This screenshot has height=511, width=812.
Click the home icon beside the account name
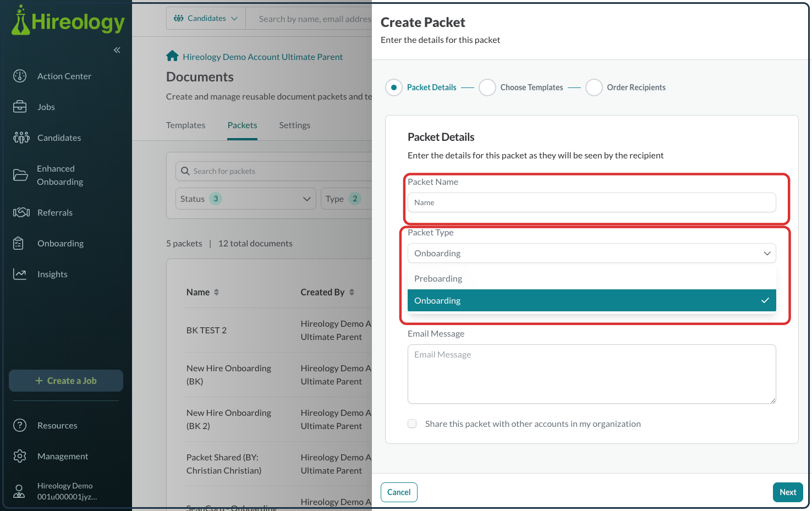172,56
